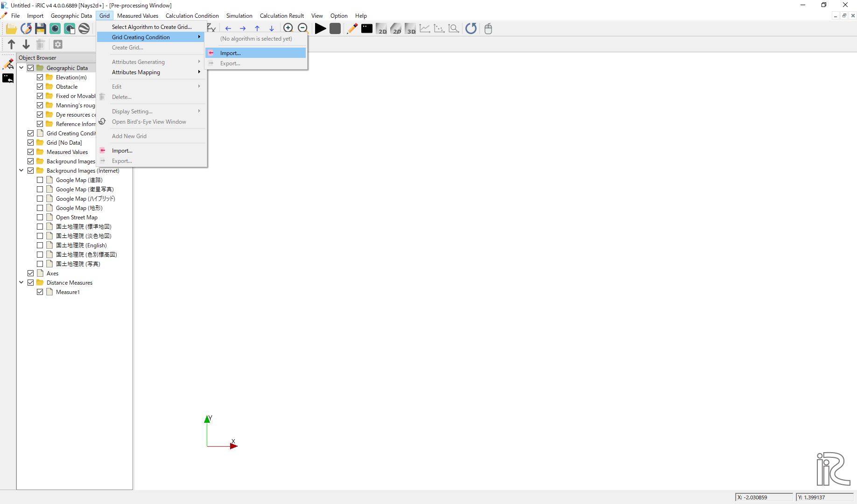Click the Google Earth export globe icon
The width and height of the screenshot is (857, 504).
tap(84, 29)
